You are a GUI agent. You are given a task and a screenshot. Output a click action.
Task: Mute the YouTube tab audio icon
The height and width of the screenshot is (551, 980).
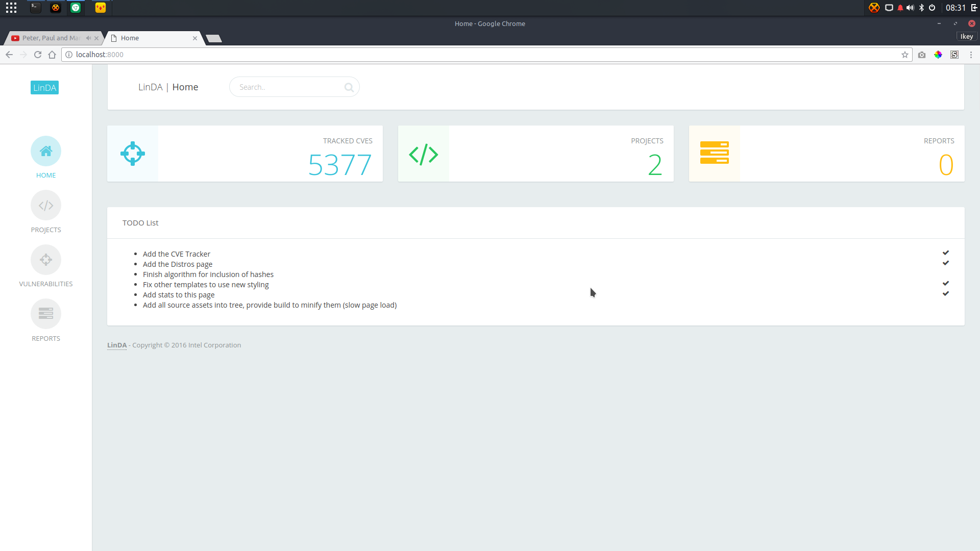[x=88, y=38]
